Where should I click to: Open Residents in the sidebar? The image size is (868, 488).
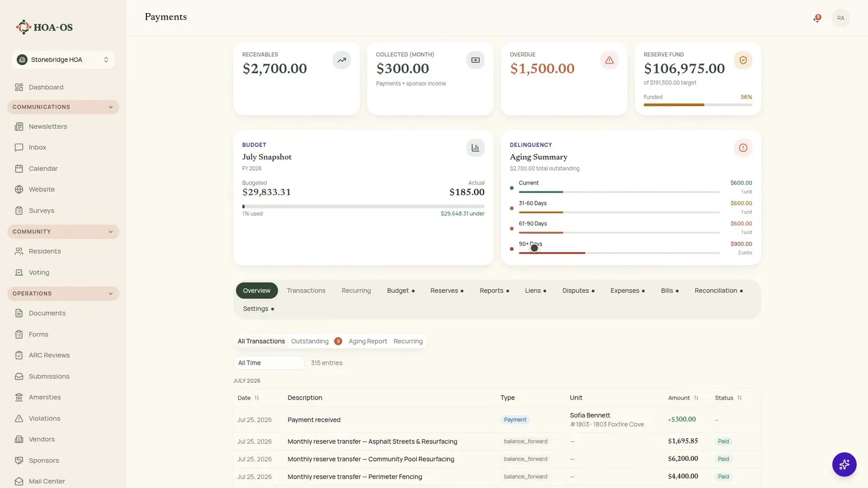point(63,251)
